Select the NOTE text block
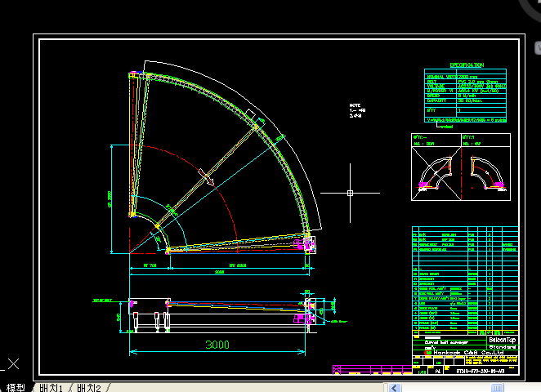541x392 pixels. point(357,111)
